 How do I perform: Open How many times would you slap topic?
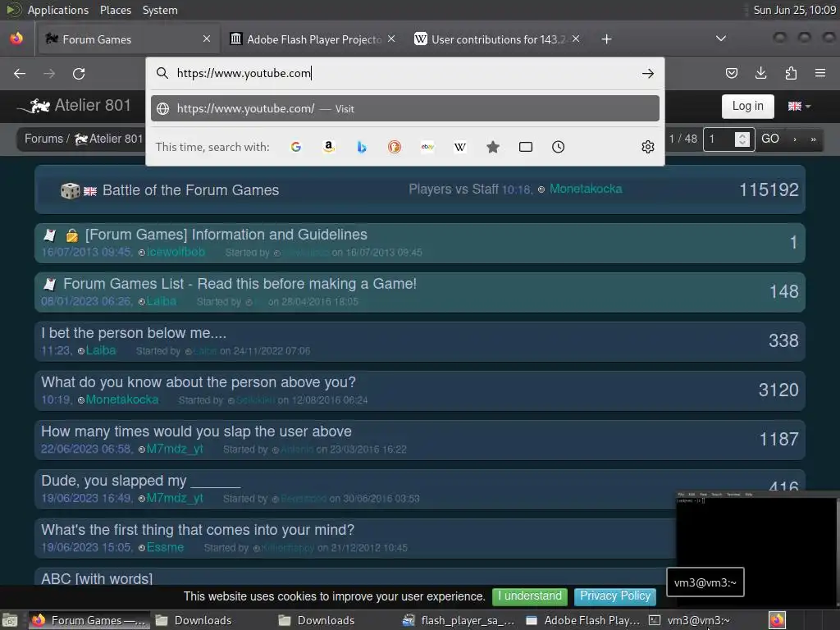coord(196,431)
